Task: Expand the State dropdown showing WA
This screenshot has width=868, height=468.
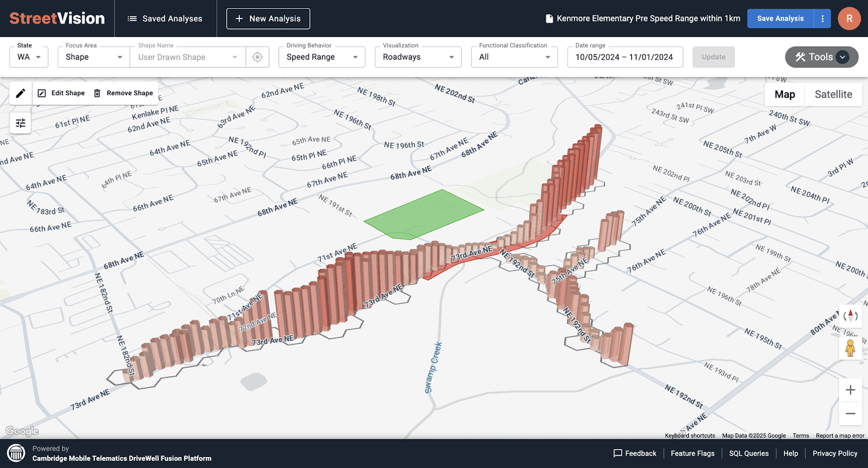Action: [x=29, y=57]
